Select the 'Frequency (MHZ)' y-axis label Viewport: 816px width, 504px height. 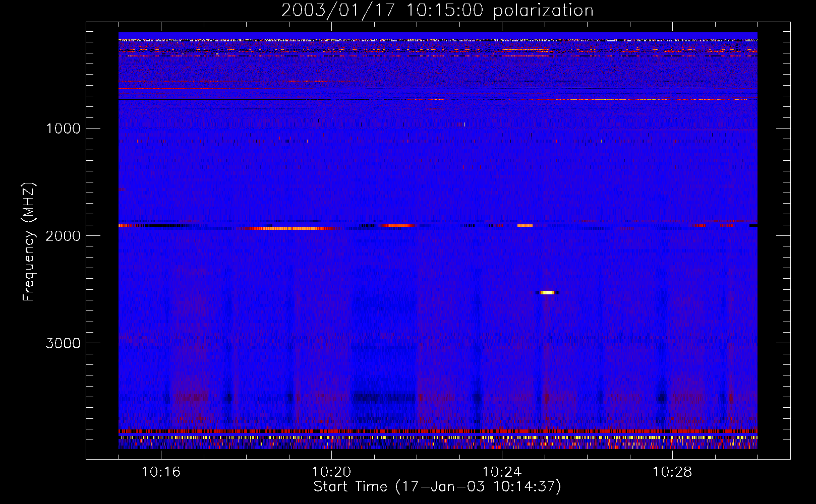[x=29, y=242]
